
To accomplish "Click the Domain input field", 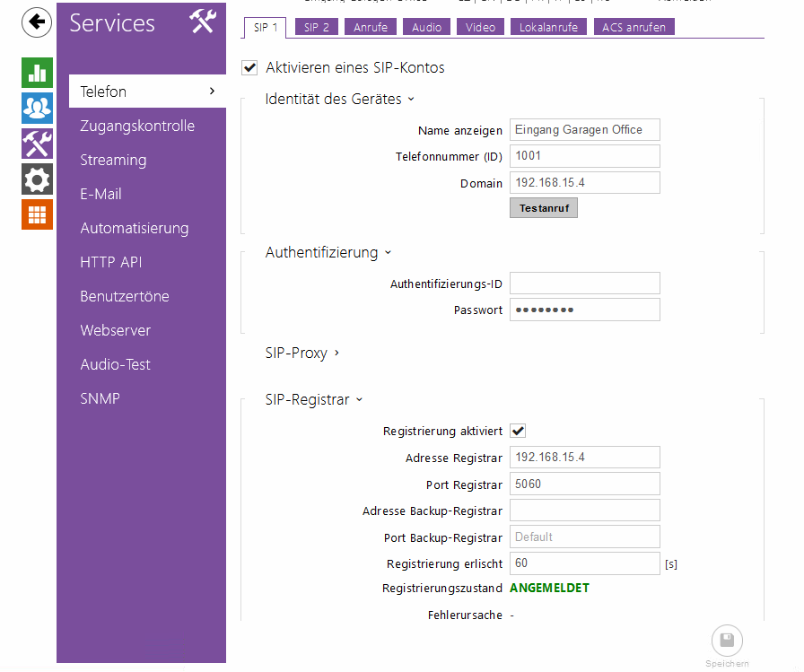I will pos(584,182).
